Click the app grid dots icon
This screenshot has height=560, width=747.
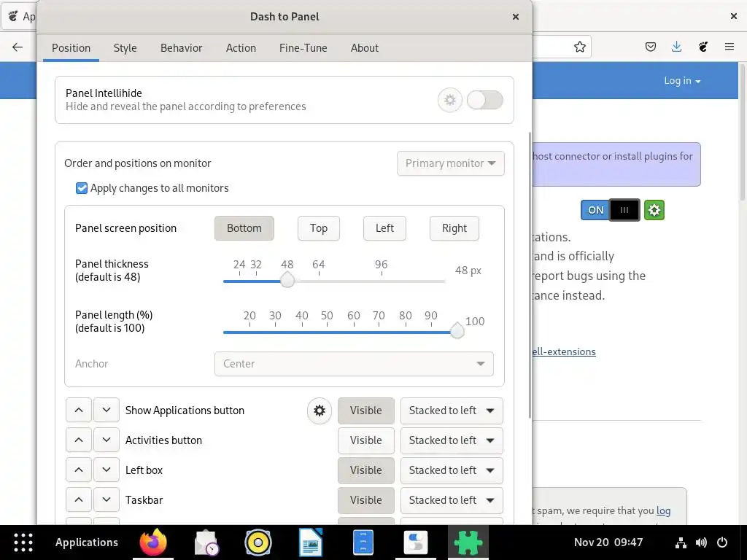point(23,542)
